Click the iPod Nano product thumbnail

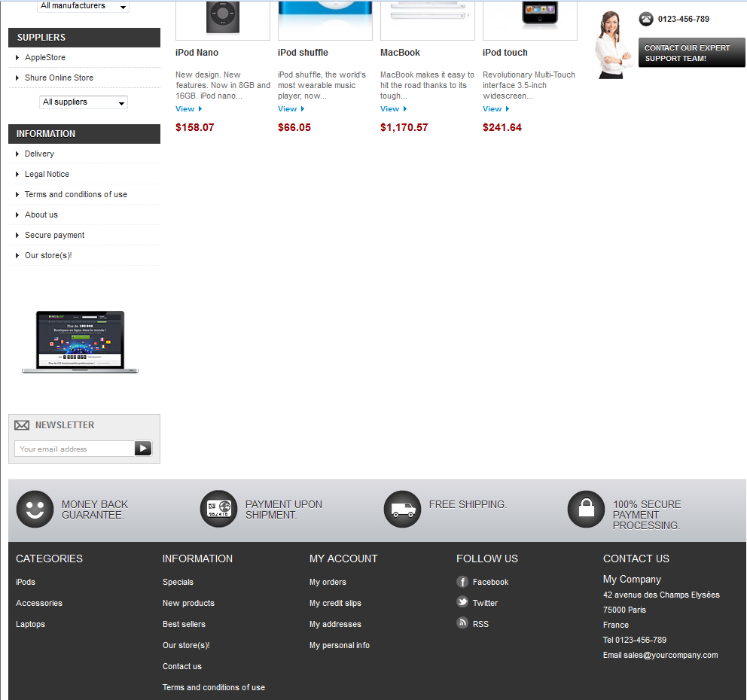[223, 20]
